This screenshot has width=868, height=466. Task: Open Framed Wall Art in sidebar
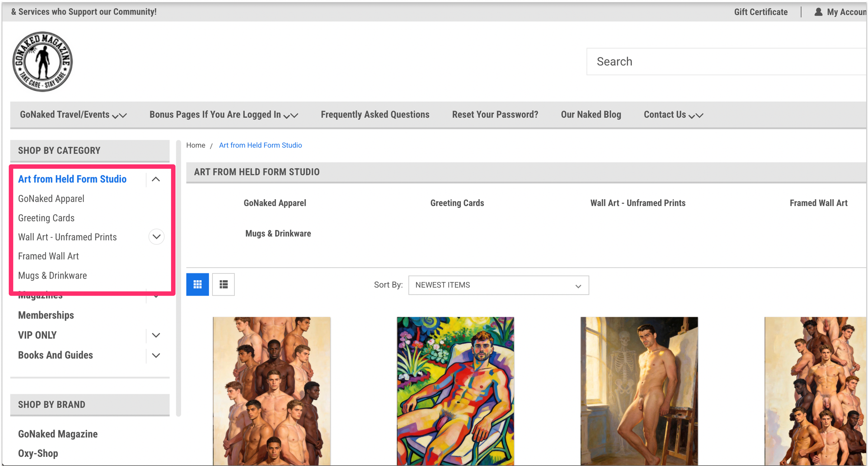49,256
